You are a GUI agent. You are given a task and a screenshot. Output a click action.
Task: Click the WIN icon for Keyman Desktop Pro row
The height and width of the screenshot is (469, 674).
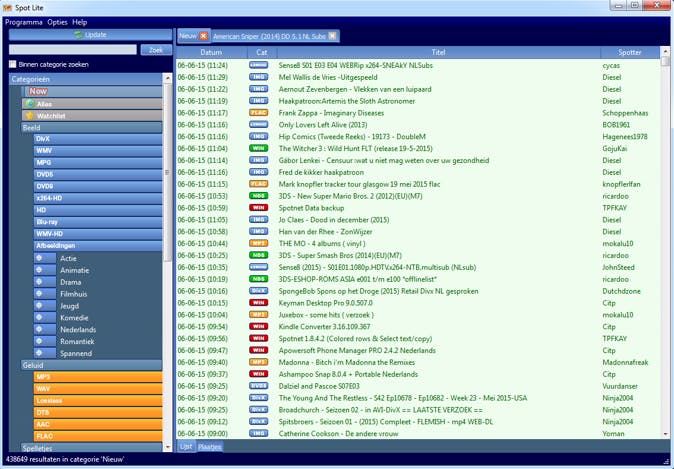click(258, 303)
